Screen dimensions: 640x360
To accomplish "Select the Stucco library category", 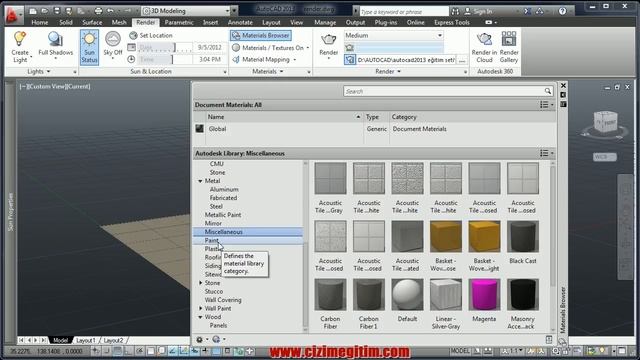I will [x=214, y=291].
